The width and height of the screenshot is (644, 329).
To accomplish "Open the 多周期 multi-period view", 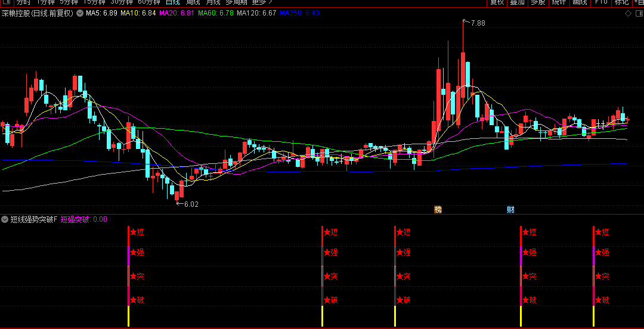I will click(x=237, y=2).
